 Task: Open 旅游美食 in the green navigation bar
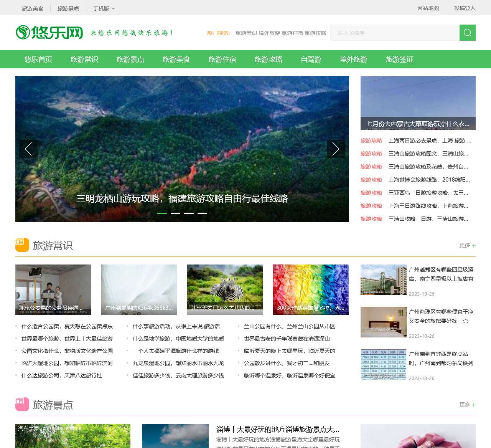point(176,59)
